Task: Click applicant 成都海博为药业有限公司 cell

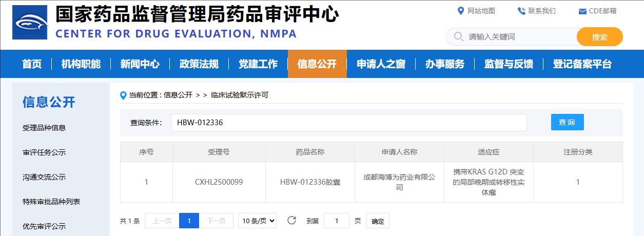Action: 399,182
